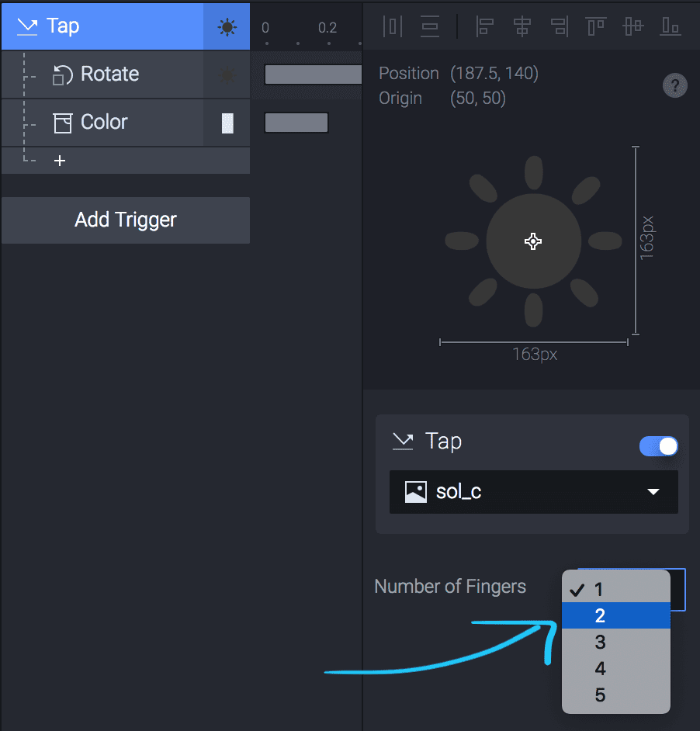Click the distribute horizontally icon
This screenshot has width=700, height=731.
[x=392, y=26]
